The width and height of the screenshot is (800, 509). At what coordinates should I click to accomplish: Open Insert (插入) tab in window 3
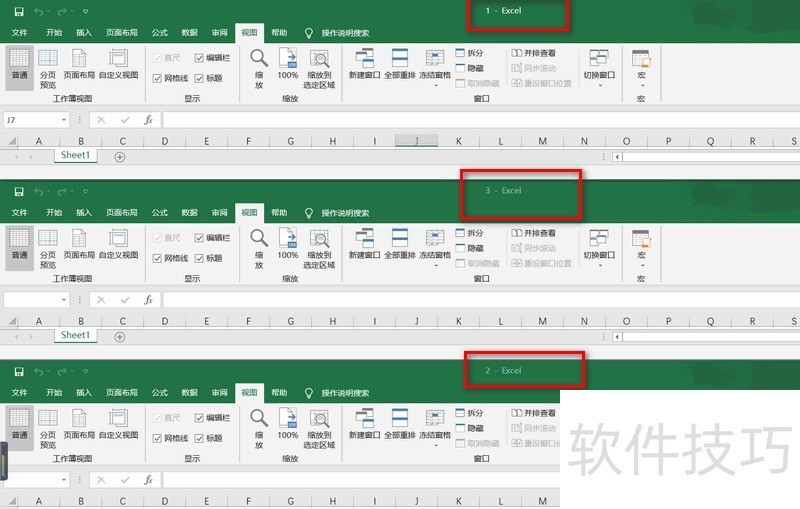[84, 213]
